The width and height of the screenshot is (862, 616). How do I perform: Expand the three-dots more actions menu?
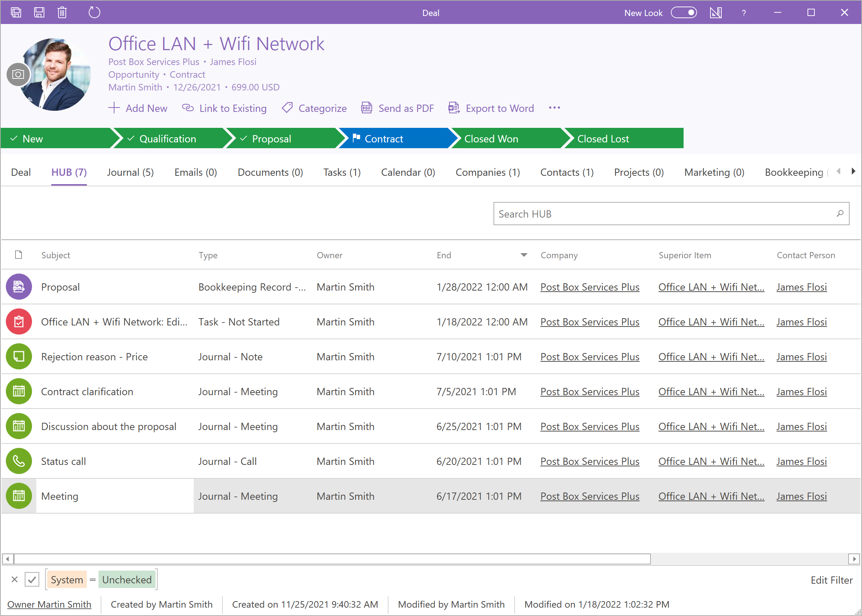[x=554, y=108]
